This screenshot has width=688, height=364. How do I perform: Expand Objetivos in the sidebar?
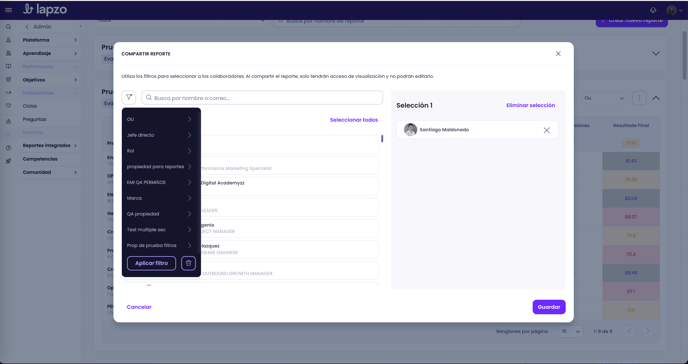click(x=50, y=80)
